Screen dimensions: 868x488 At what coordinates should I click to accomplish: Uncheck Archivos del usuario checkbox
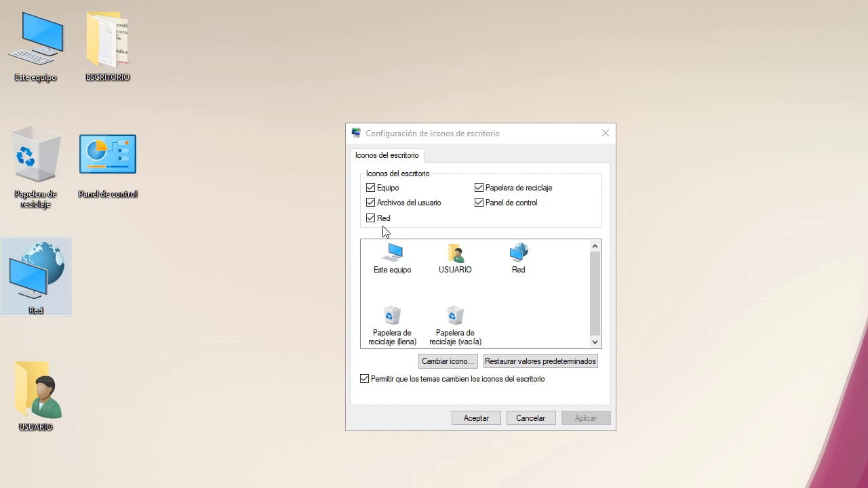pos(370,203)
